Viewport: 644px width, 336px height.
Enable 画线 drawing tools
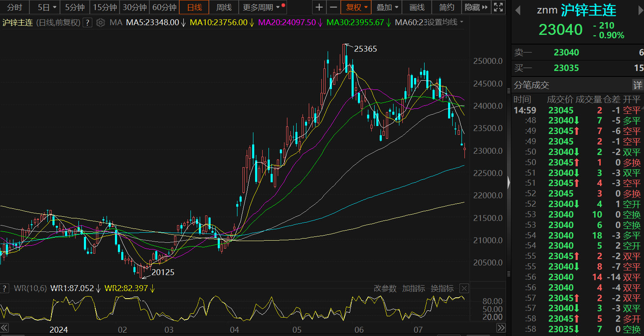pyautogui.click(x=417, y=7)
